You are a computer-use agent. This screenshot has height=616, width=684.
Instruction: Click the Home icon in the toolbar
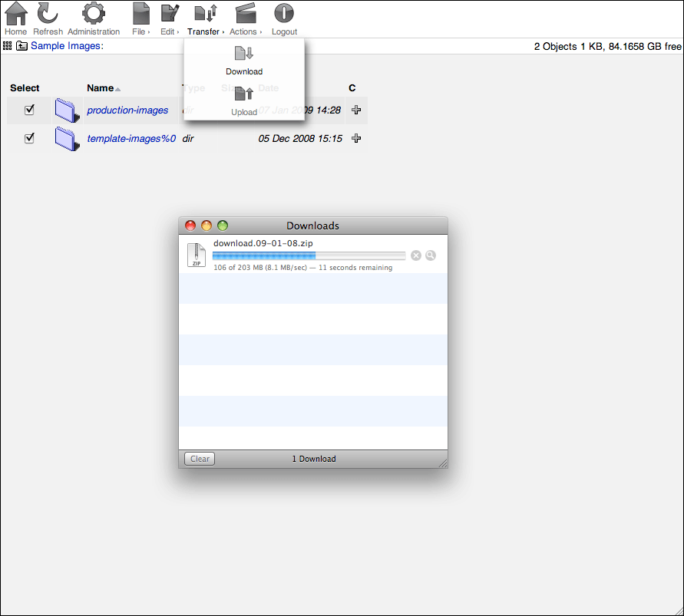pyautogui.click(x=15, y=13)
